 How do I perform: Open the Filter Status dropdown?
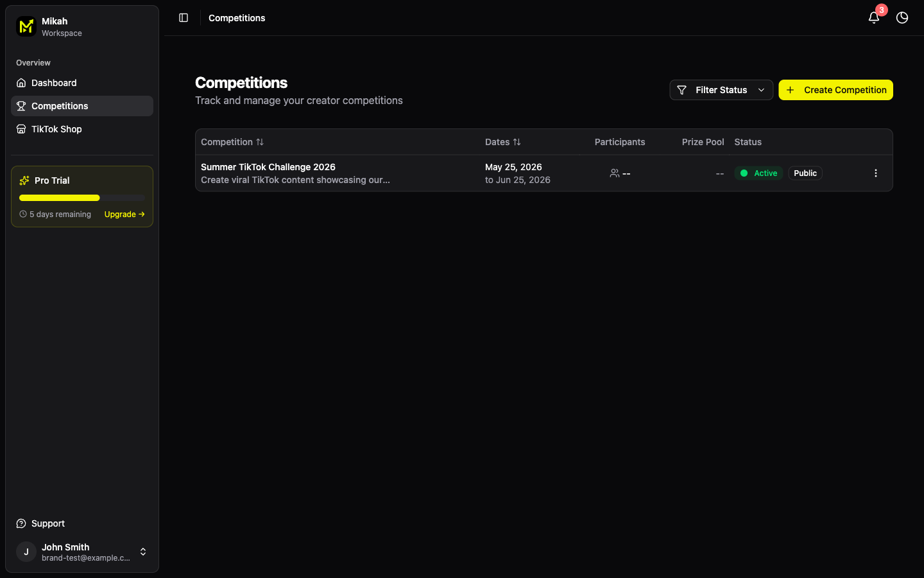[x=721, y=90]
